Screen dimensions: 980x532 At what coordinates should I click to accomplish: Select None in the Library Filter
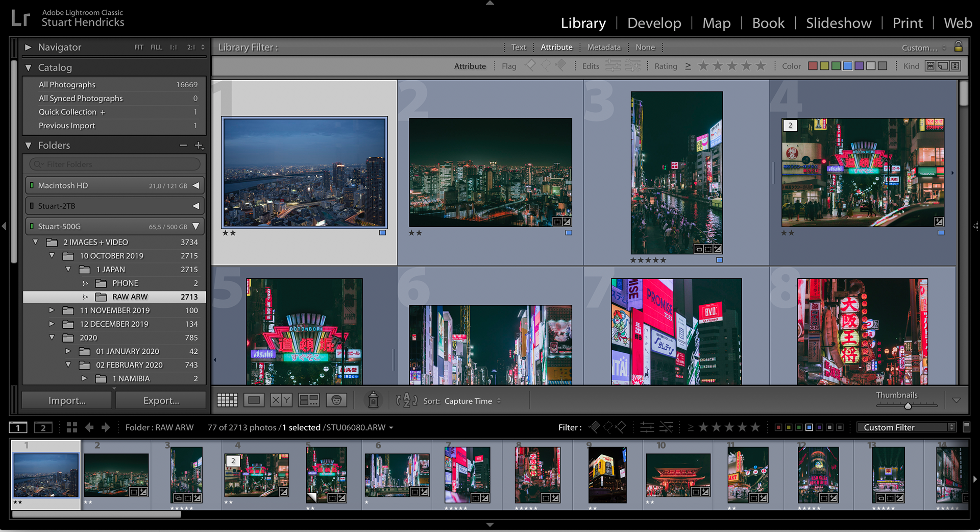click(x=645, y=47)
